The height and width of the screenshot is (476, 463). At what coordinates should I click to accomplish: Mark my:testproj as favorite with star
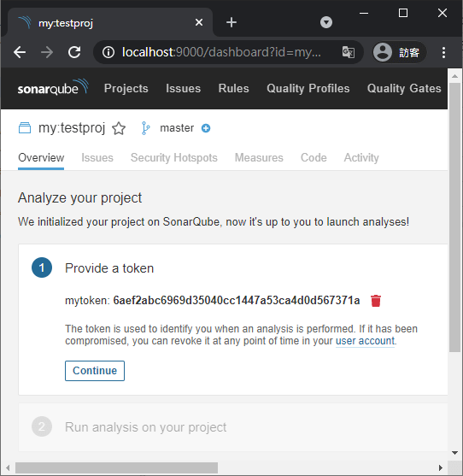(x=119, y=128)
